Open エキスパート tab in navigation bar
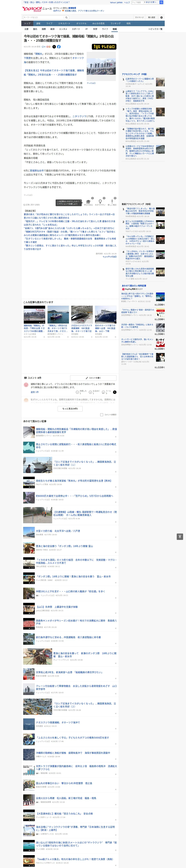 click(64, 23)
